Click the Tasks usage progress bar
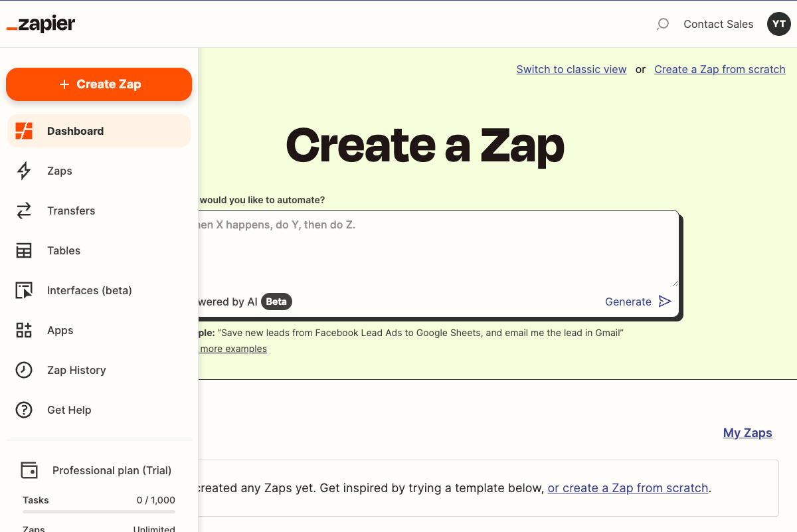 (x=99, y=511)
